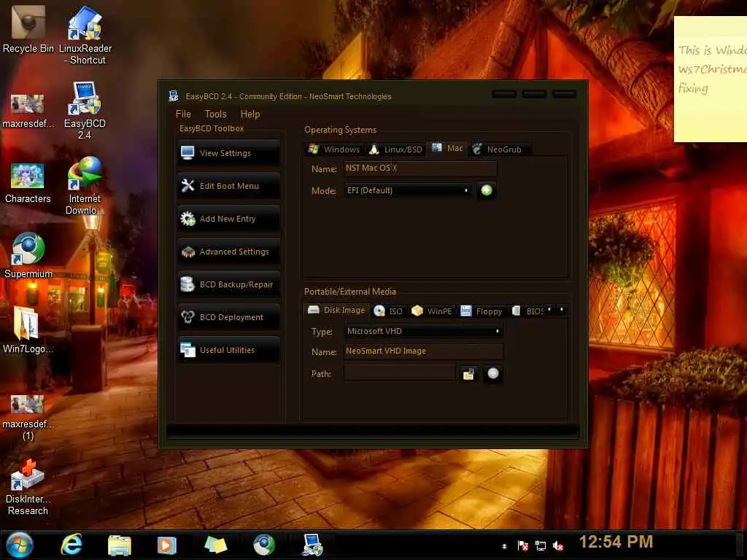This screenshot has height=560, width=747.
Task: Open View Settings in EasyBCD Toolbox
Action: 228,153
